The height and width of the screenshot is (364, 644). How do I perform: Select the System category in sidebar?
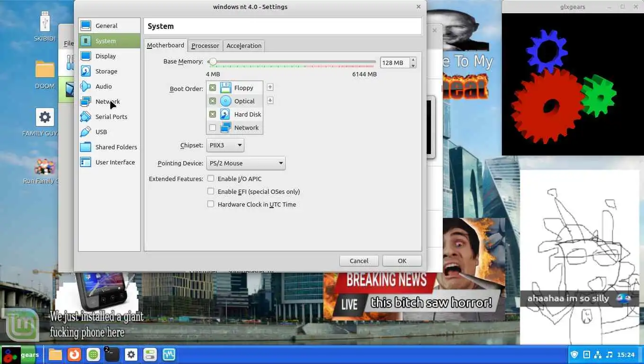[x=109, y=41]
